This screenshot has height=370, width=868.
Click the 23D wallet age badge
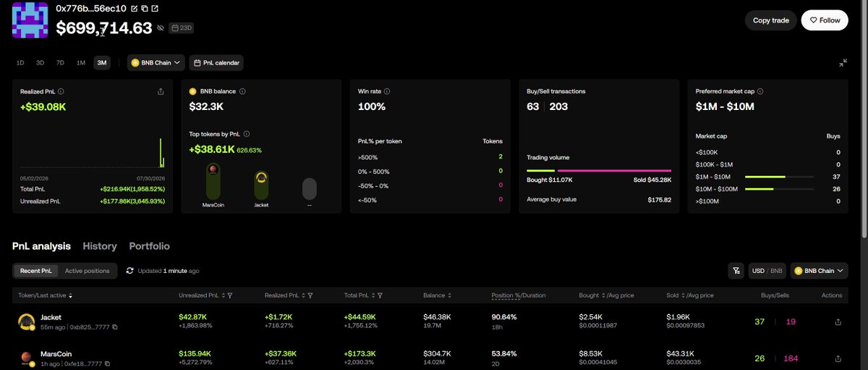click(181, 28)
